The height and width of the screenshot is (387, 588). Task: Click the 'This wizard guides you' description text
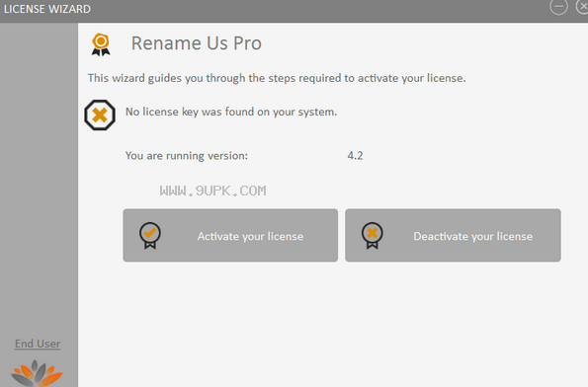point(277,78)
